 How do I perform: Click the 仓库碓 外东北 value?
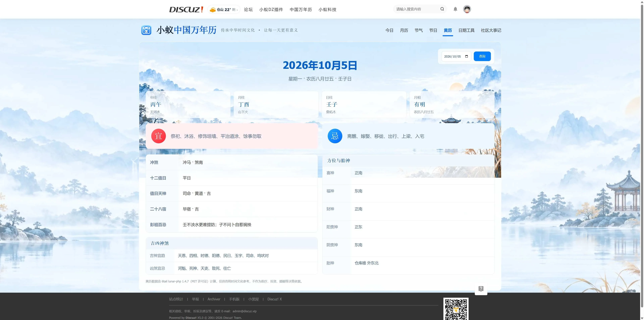tap(366, 263)
